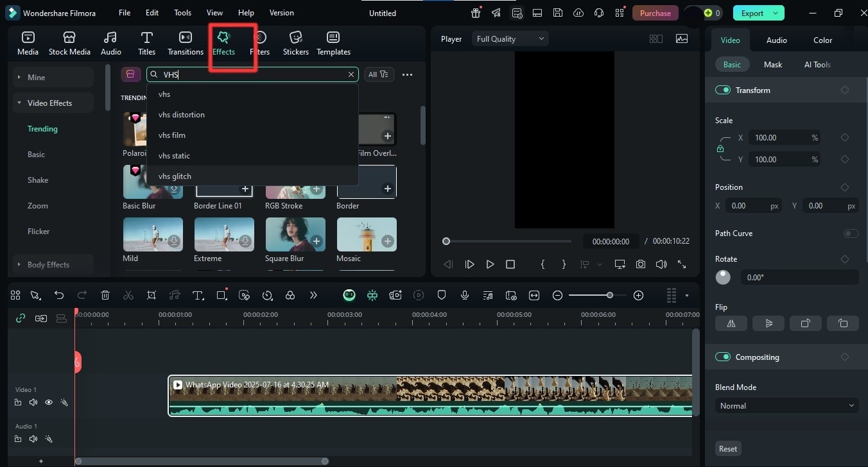This screenshot has height=467, width=868.
Task: Switch to the Audio library tab
Action: (111, 43)
